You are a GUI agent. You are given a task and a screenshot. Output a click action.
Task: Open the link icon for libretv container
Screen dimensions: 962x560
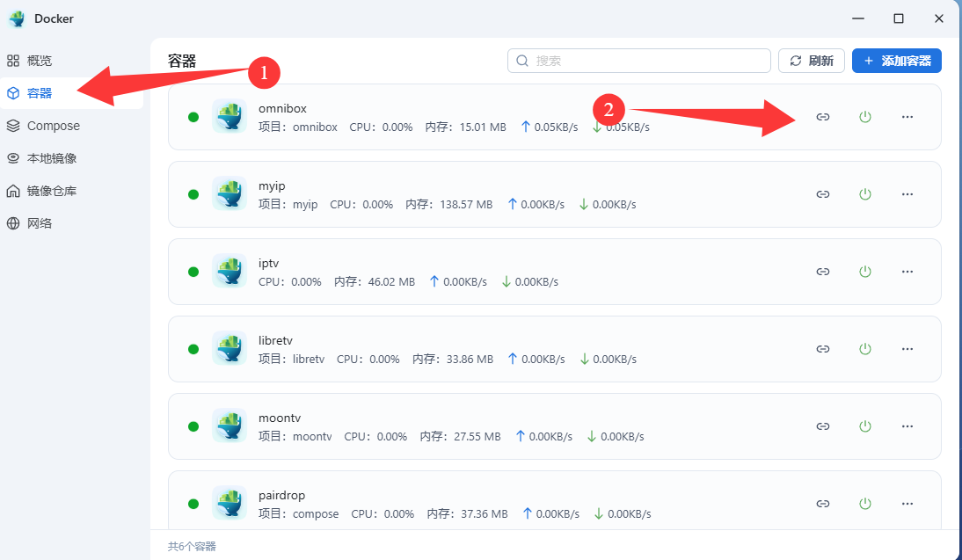[x=823, y=348]
